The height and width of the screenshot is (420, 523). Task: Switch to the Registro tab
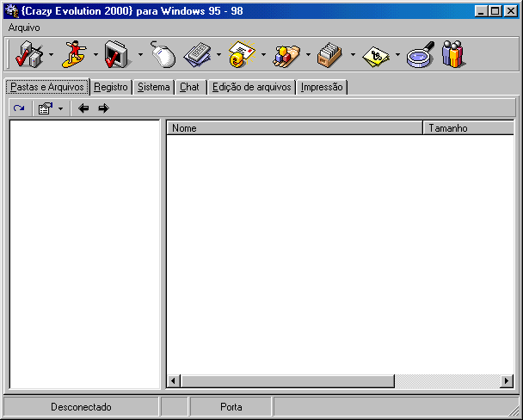pyautogui.click(x=111, y=87)
